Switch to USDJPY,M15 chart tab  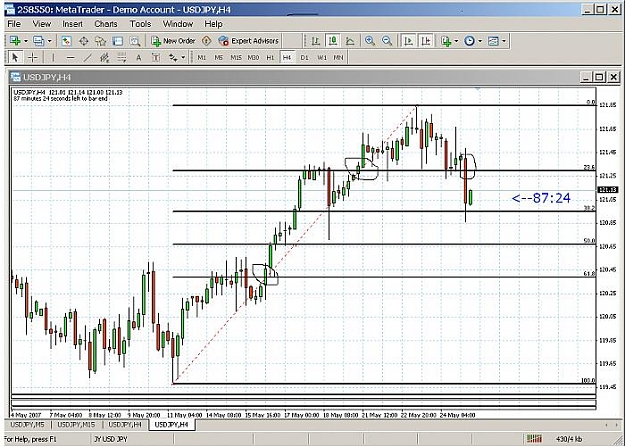click(x=76, y=425)
